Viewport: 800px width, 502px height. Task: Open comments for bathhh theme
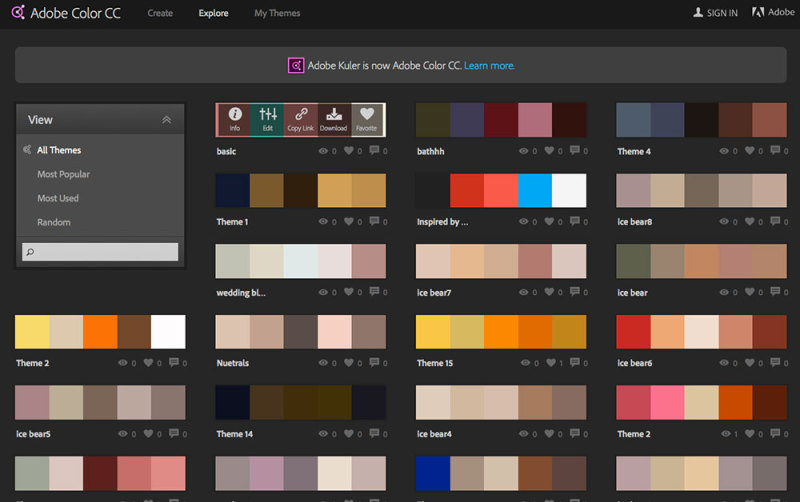click(574, 150)
